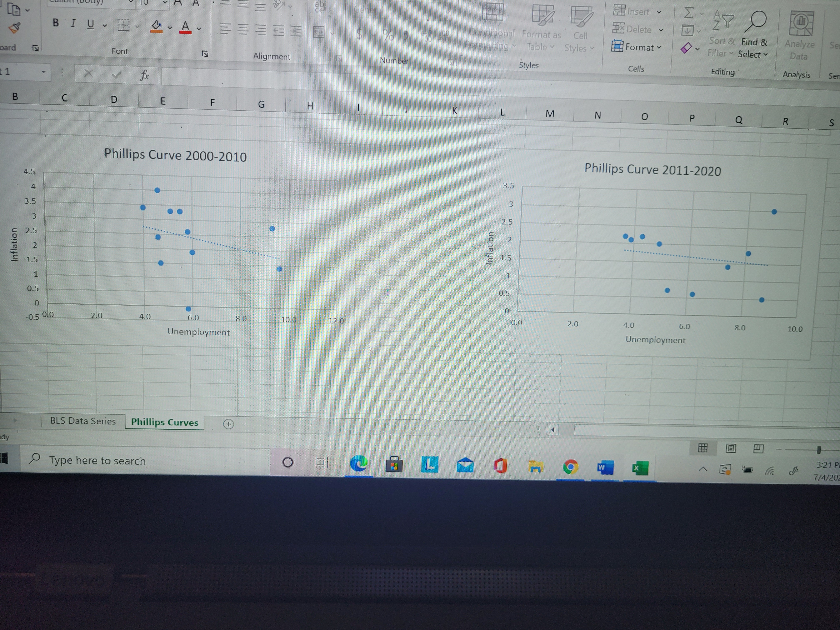Image resolution: width=840 pixels, height=630 pixels.
Task: Click the Merge and Center icon
Action: coord(319,32)
